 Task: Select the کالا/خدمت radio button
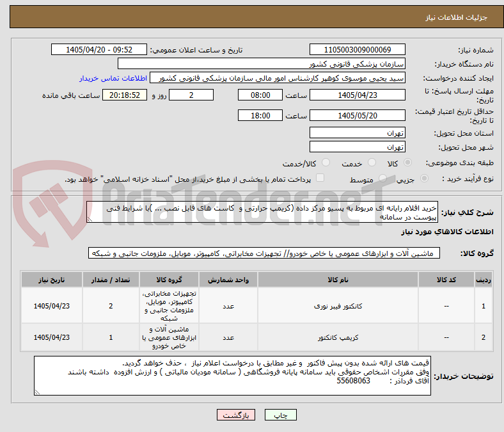326,163
